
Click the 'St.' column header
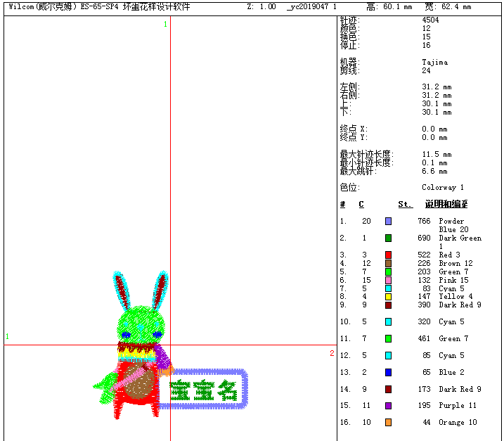click(x=405, y=205)
